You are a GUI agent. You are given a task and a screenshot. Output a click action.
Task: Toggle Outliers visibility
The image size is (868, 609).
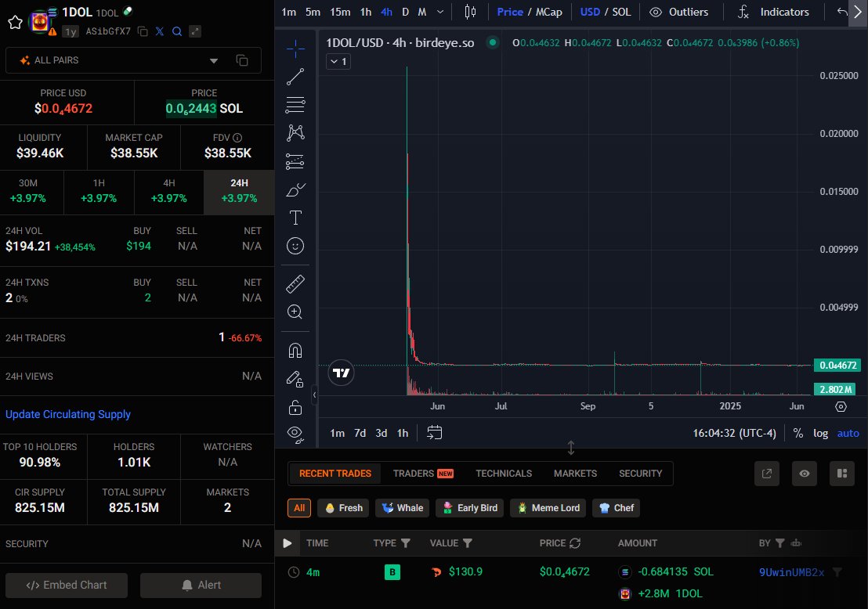click(678, 12)
